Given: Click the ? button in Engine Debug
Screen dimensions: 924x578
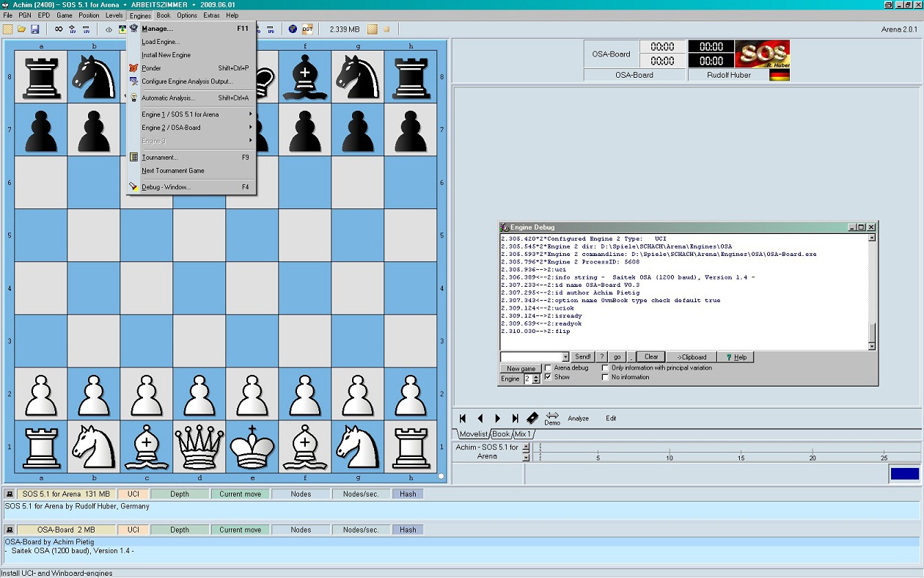Looking at the screenshot, I should click(x=601, y=357).
